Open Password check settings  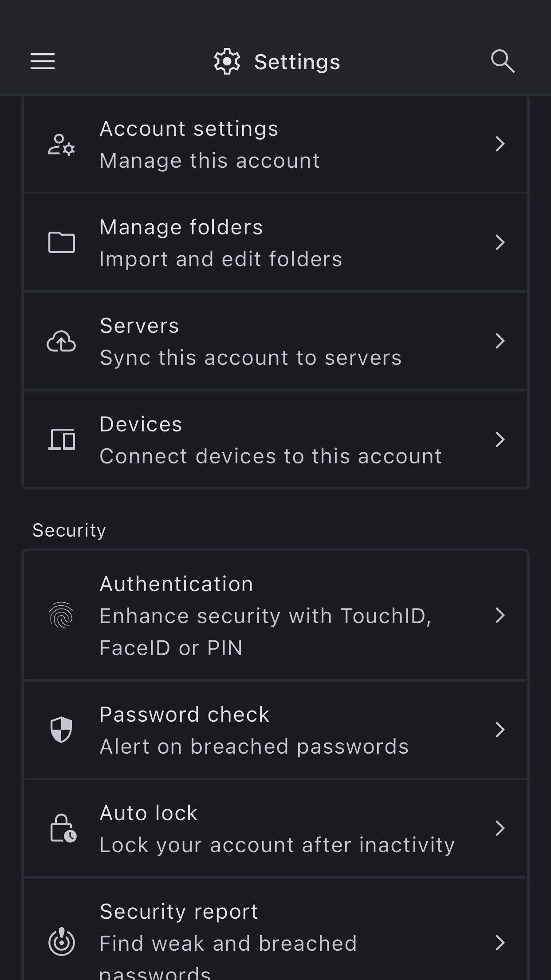point(266,730)
